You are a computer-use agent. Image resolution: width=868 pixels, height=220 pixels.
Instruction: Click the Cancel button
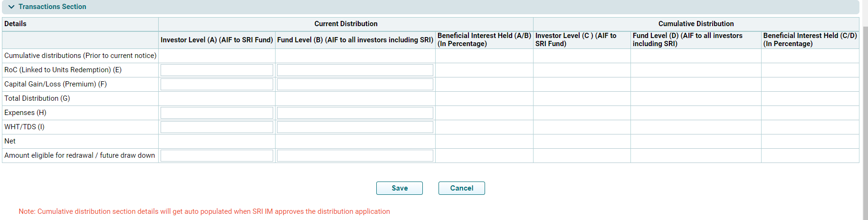pos(461,188)
